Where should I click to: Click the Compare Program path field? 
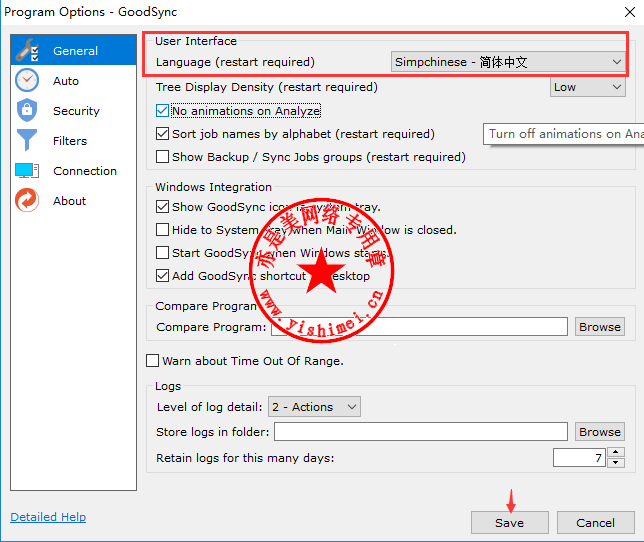pos(419,326)
